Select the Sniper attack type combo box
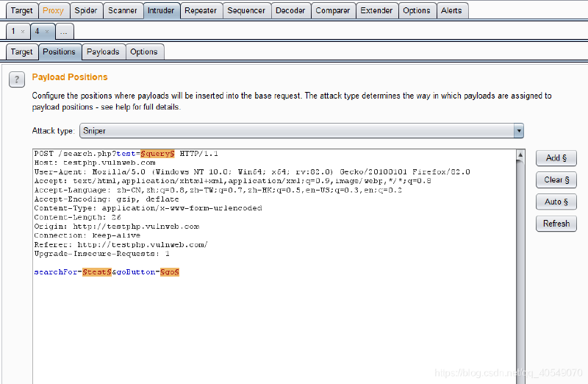This screenshot has width=588, height=384. (x=301, y=131)
